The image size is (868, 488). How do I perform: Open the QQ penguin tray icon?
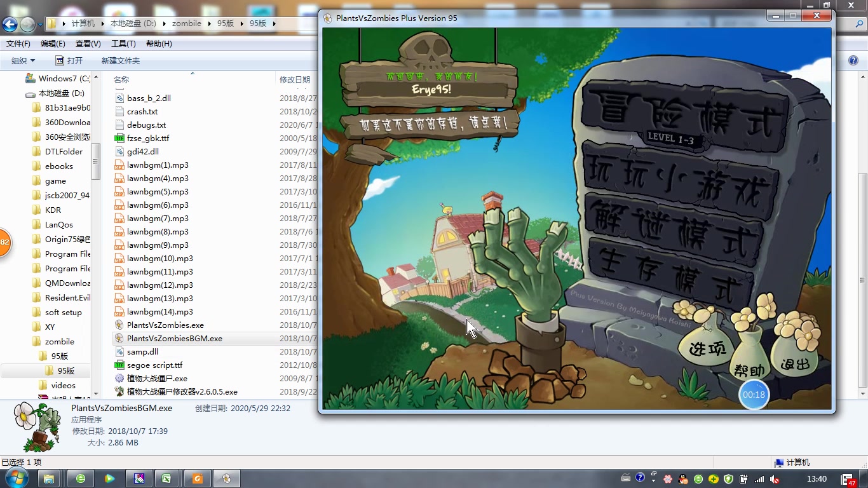tap(683, 478)
